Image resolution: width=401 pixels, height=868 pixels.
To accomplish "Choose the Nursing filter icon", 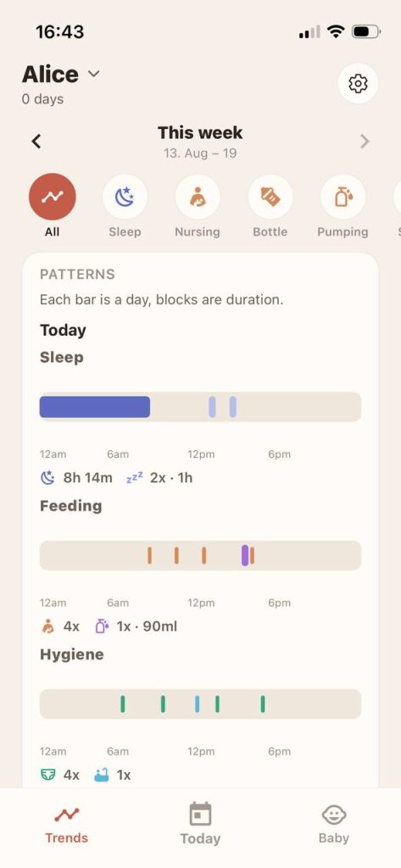I will 198,197.
